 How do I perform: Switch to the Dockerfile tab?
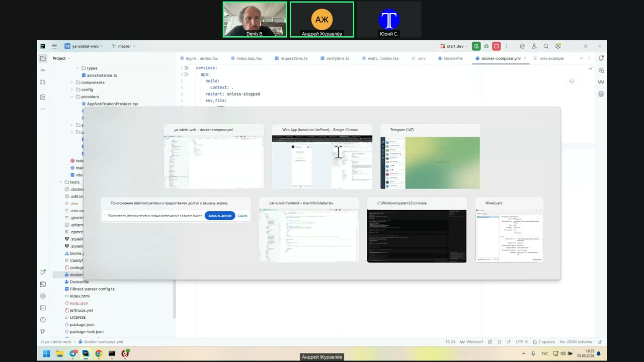[453, 58]
